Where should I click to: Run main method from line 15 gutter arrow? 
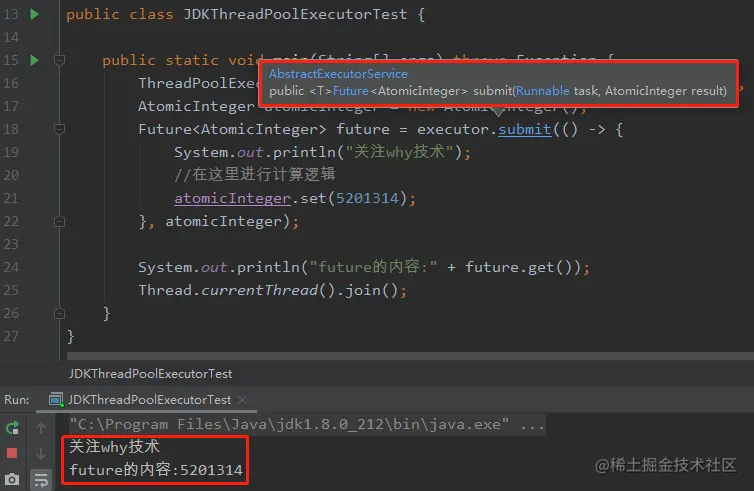point(34,60)
